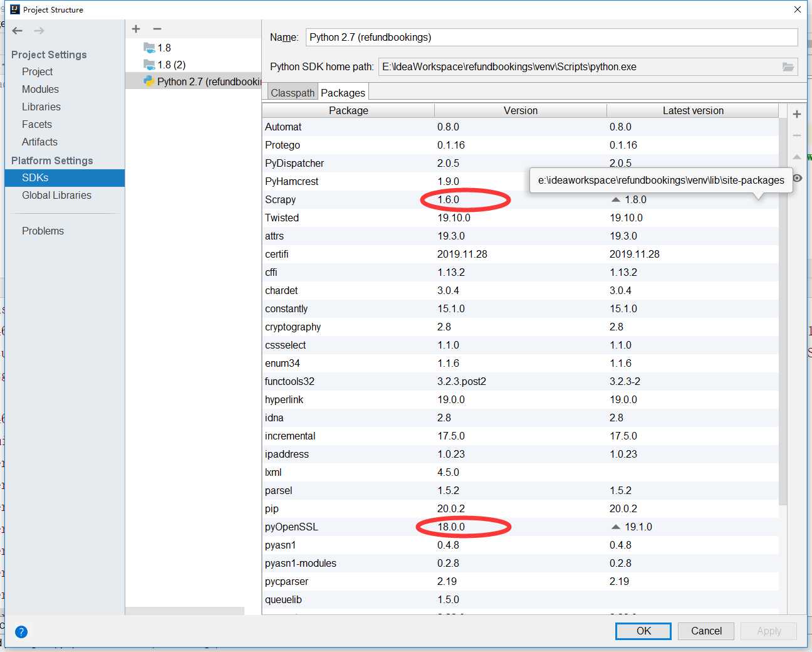The image size is (812, 652).
Task: Select the pip package row
Action: (x=521, y=508)
